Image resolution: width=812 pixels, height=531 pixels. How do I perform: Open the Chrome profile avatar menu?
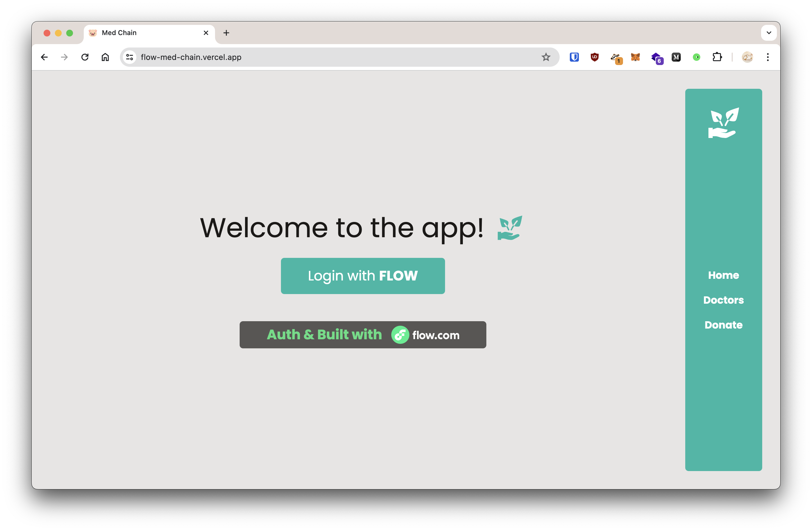(747, 57)
